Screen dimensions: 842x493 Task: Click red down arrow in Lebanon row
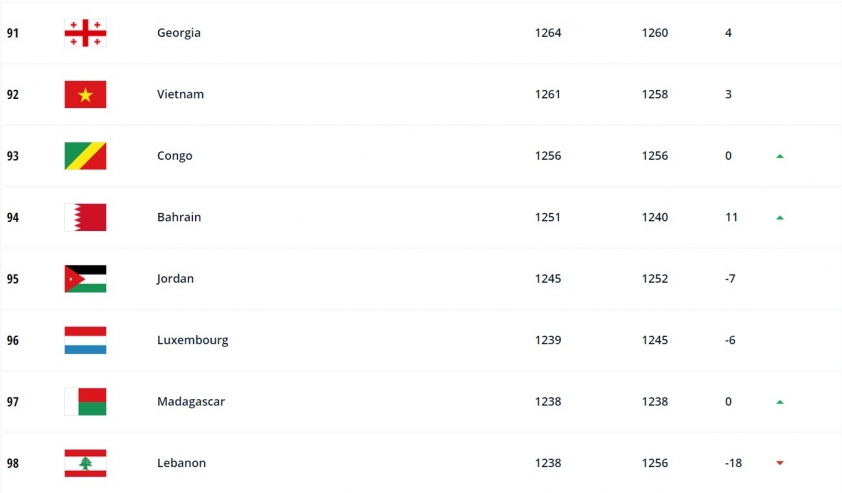(780, 463)
